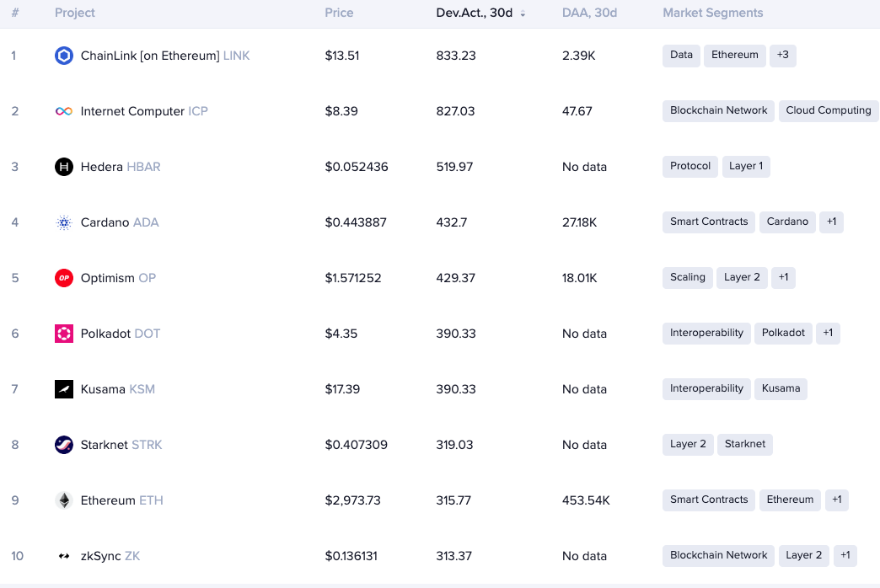880x588 pixels.
Task: Click ChainLink dev activity value 833.23
Action: click(x=456, y=56)
